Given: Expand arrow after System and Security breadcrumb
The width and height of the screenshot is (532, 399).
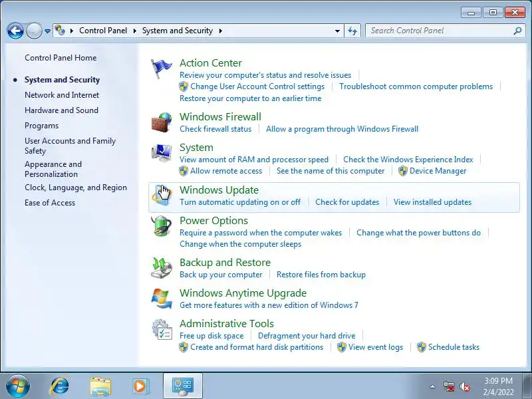Looking at the screenshot, I should pos(221,31).
